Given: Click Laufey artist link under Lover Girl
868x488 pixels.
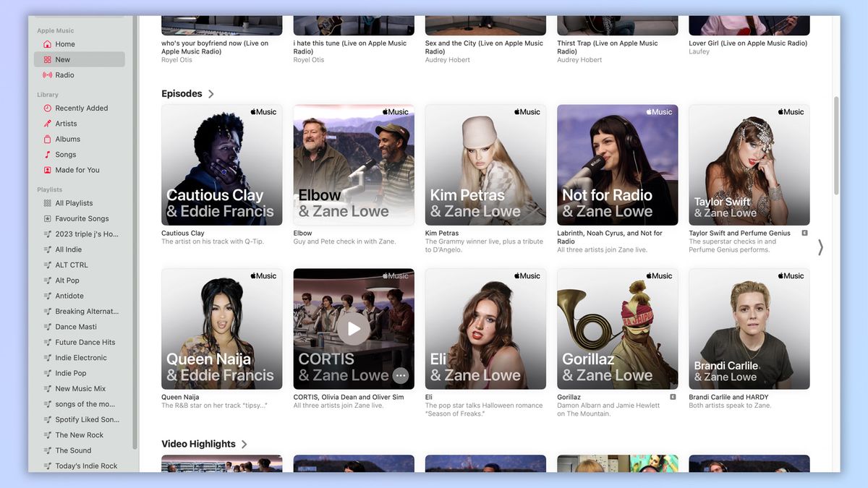Looking at the screenshot, I should 699,51.
